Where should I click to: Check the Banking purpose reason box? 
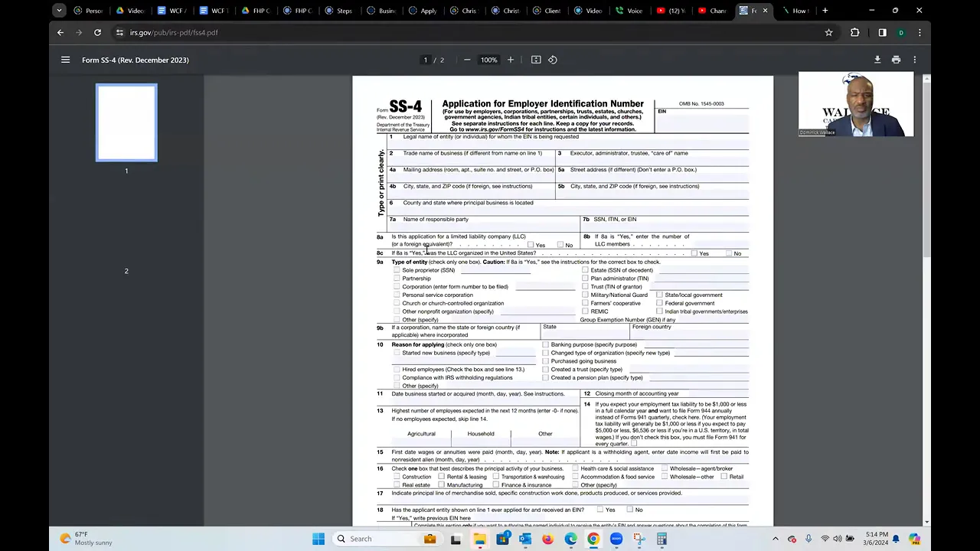[x=545, y=344]
